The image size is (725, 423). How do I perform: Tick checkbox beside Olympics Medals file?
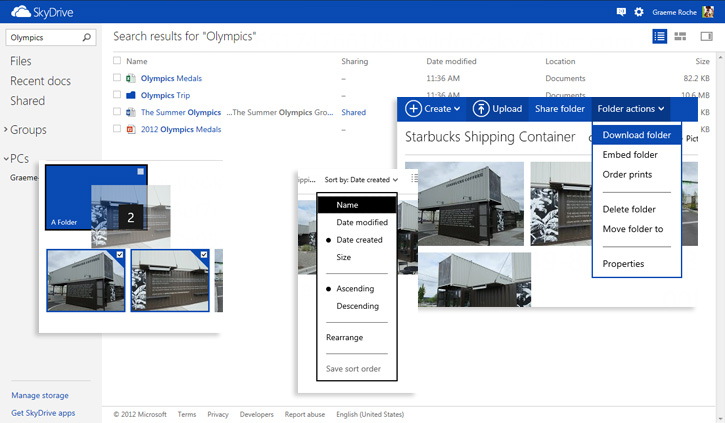click(x=117, y=78)
